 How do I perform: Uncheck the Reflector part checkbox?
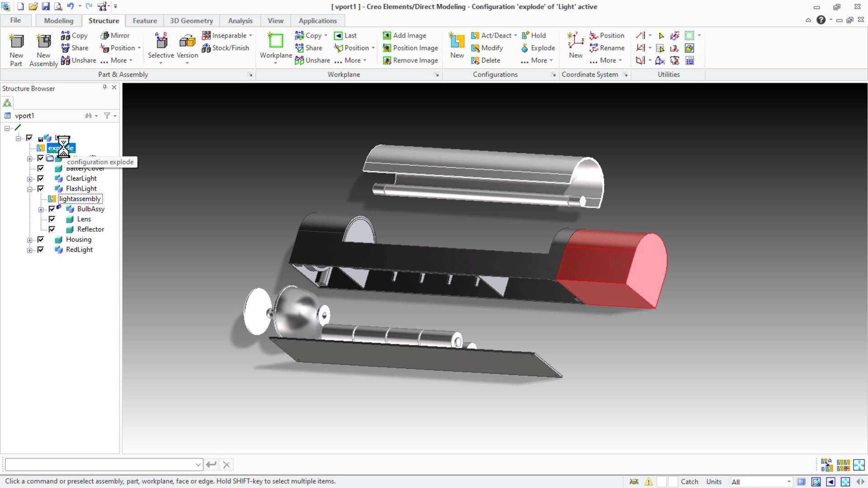point(52,229)
